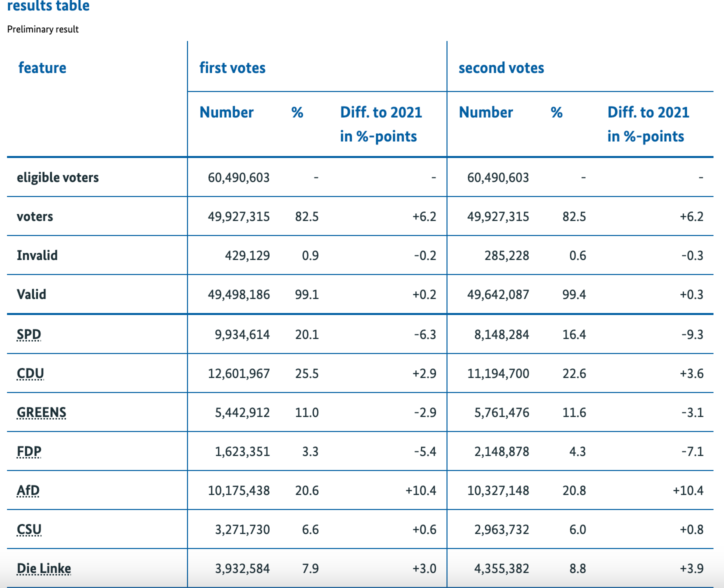
Task: Click second votes 'Diff. to 2021' header
Action: click(x=648, y=124)
